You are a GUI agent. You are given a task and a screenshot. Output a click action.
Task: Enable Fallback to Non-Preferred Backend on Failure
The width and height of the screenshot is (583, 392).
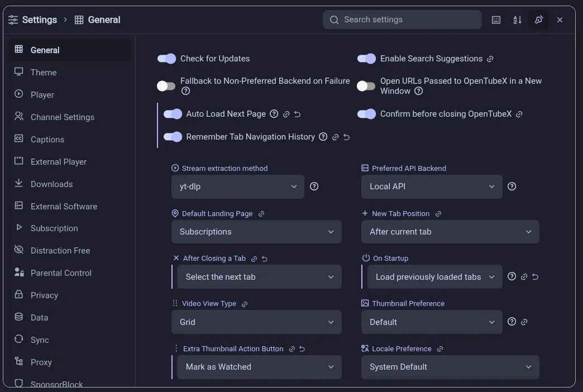point(166,86)
